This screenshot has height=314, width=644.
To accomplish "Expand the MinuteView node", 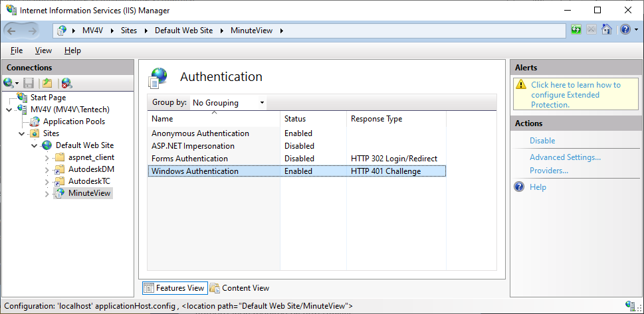I will (47, 193).
